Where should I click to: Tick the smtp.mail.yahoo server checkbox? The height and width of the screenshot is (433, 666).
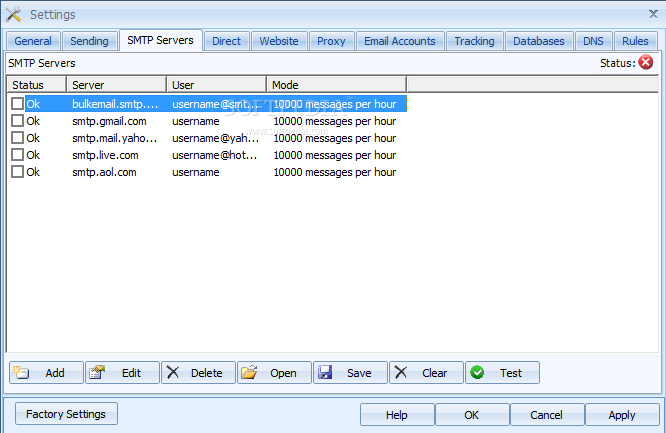(x=17, y=138)
